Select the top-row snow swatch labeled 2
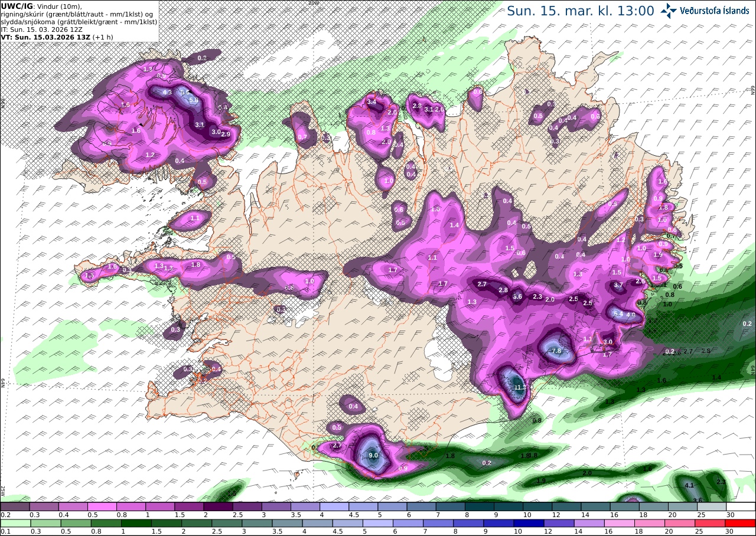The height and width of the screenshot is (536, 756). [218, 506]
